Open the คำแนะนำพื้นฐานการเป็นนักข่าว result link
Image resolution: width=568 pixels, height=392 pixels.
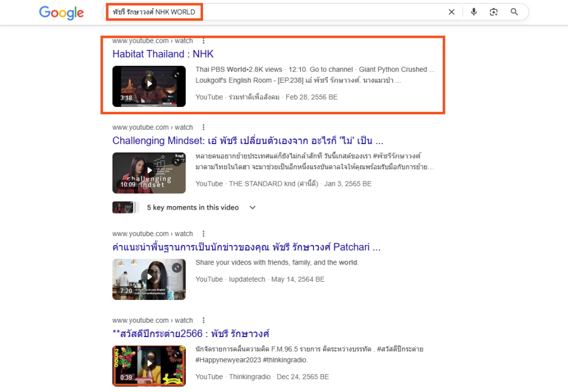[246, 247]
